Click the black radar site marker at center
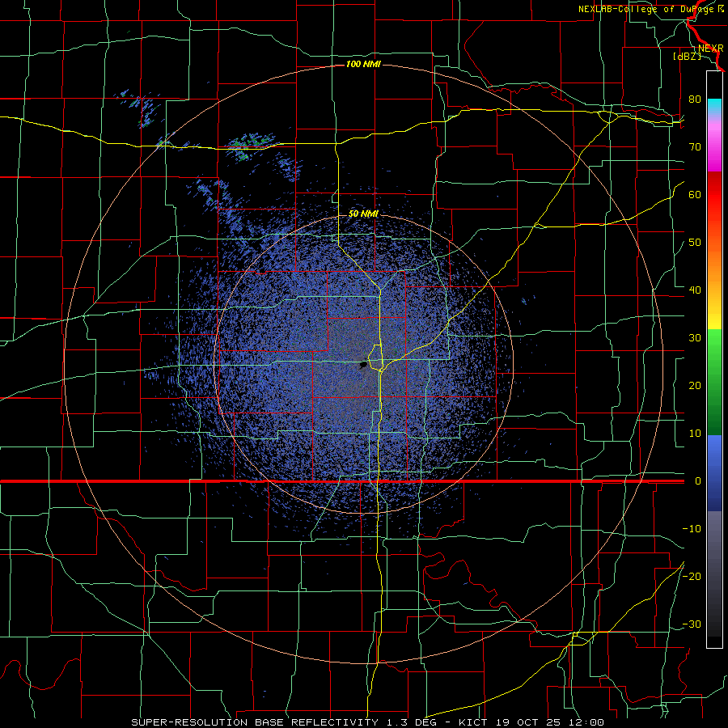Viewport: 728px width, 728px height. tap(363, 366)
